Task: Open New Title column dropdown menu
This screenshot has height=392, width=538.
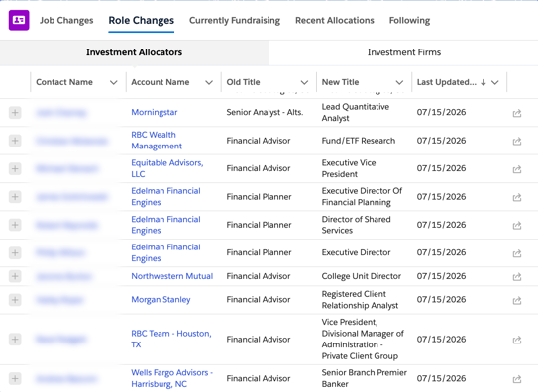Action: point(399,82)
